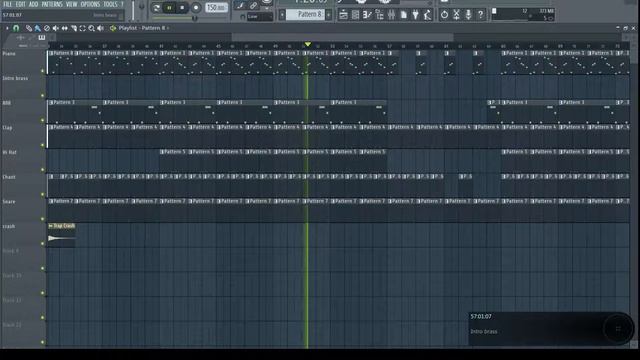The height and width of the screenshot is (360, 640).
Task: Toggle pattern/song mode button
Action: click(156, 8)
